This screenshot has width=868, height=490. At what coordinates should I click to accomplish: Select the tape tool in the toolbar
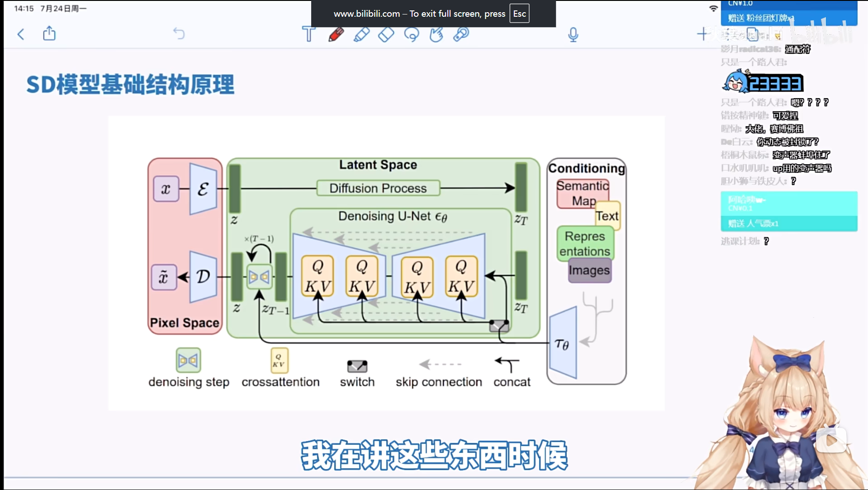[x=460, y=34]
